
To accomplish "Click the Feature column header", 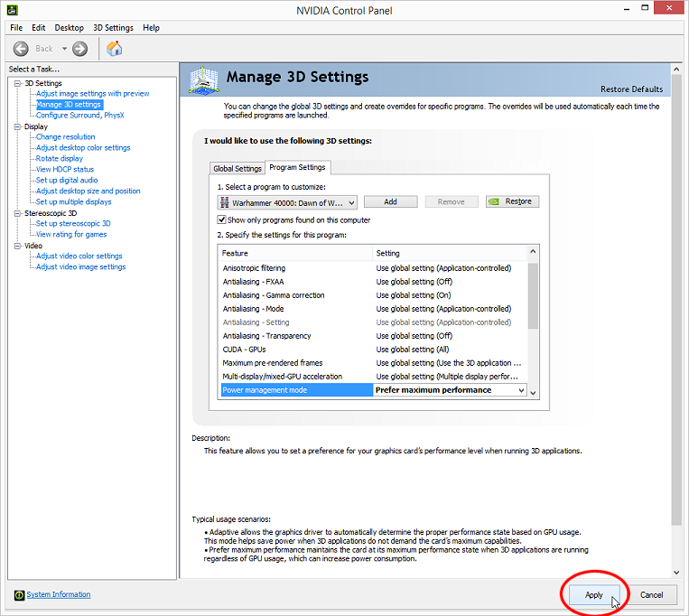I will click(295, 253).
